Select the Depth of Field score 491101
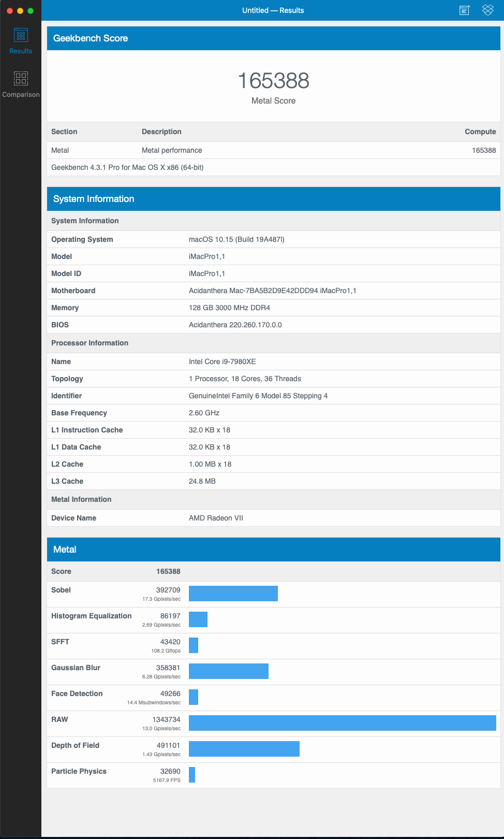Image resolution: width=504 pixels, height=839 pixels. [168, 745]
